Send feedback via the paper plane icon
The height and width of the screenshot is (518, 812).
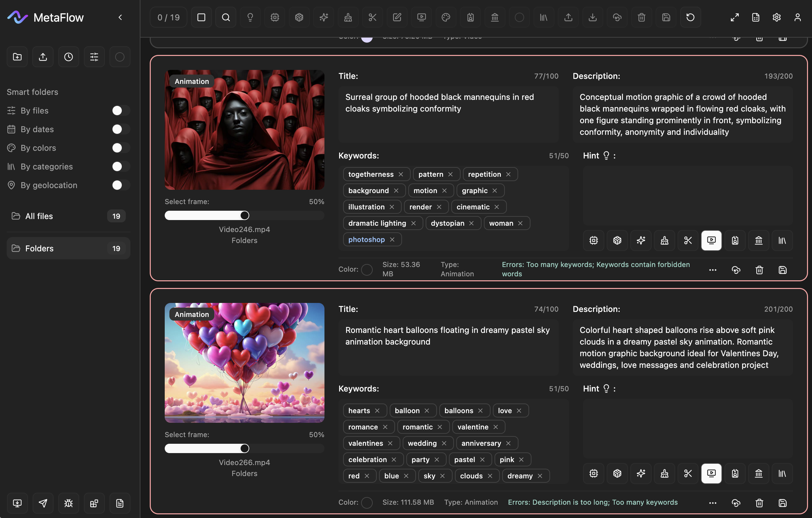43,503
